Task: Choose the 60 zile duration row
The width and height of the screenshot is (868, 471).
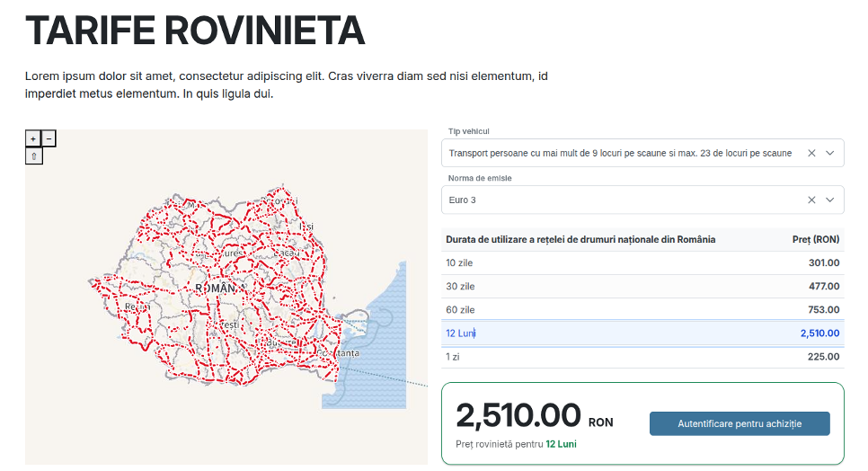Action: pyautogui.click(x=642, y=309)
